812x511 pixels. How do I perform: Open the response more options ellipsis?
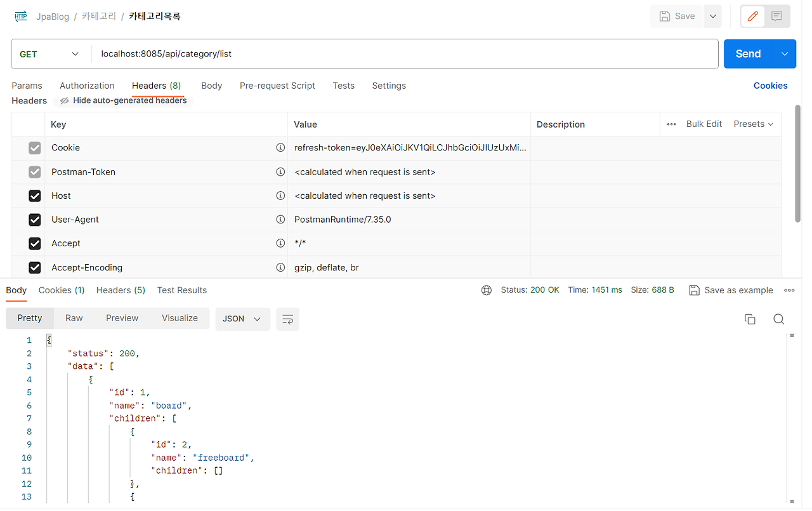pos(790,290)
